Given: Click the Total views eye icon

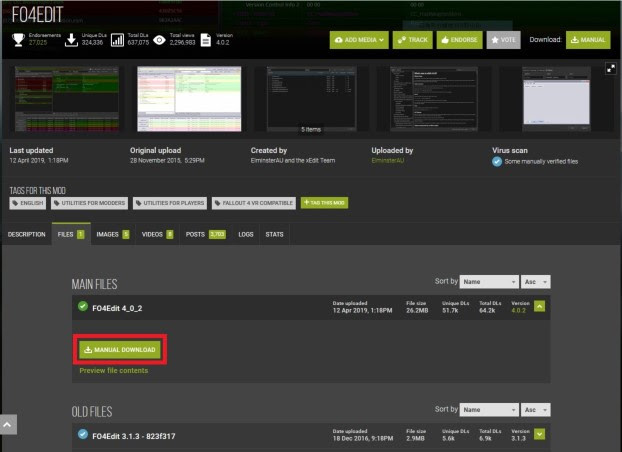Looking at the screenshot, I should [x=159, y=40].
